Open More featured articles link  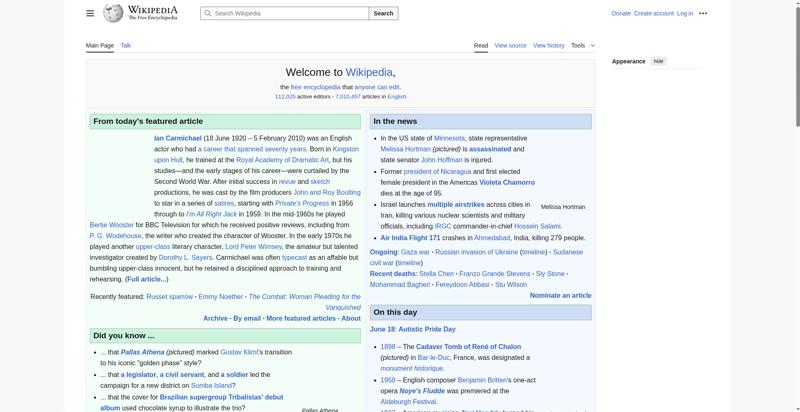coord(301,318)
